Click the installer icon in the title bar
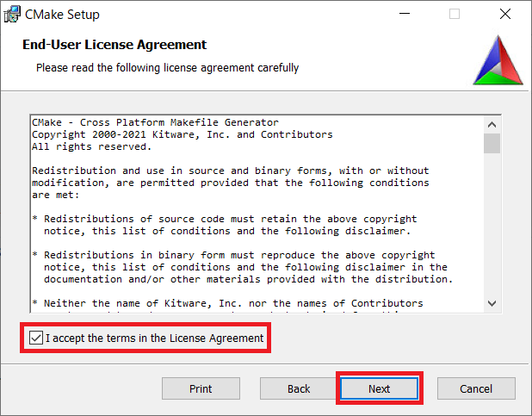 [x=12, y=15]
